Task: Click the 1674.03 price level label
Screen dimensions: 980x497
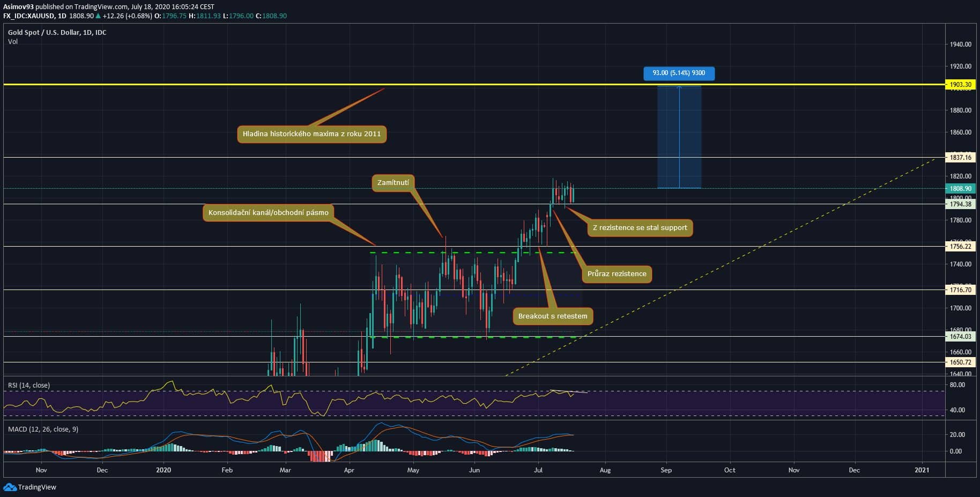Action: pos(960,337)
